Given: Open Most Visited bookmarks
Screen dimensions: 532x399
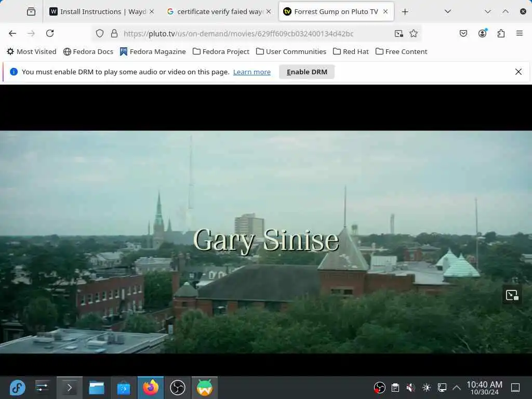Looking at the screenshot, I should click(x=32, y=51).
